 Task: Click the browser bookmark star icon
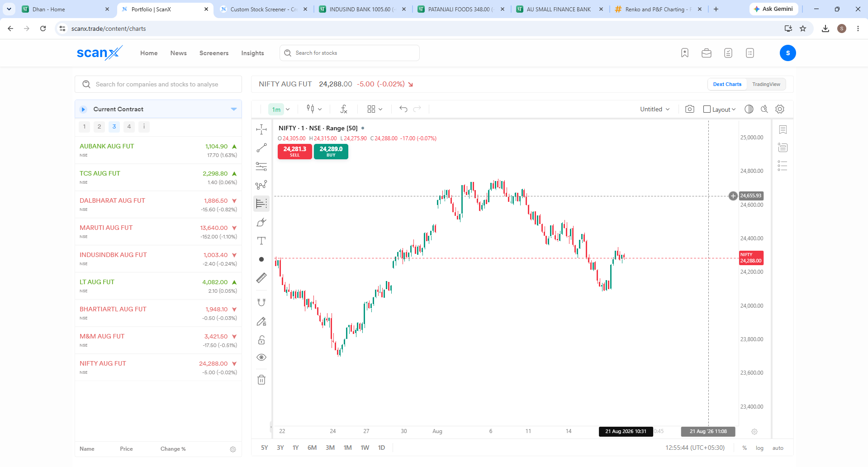click(x=803, y=29)
